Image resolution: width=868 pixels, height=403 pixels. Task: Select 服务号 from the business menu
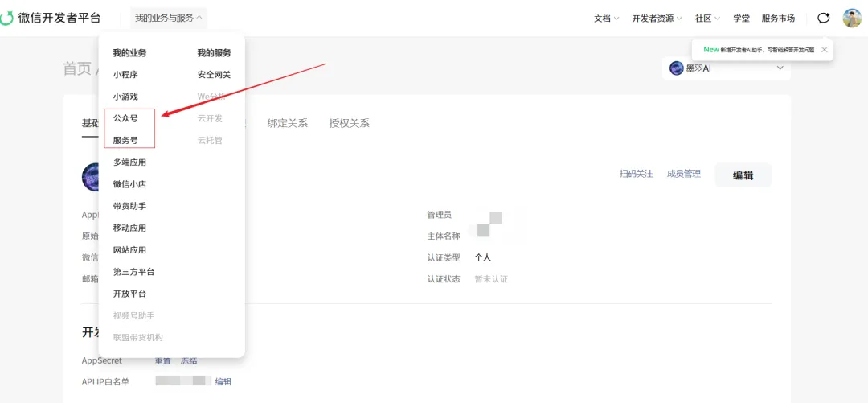tap(125, 141)
